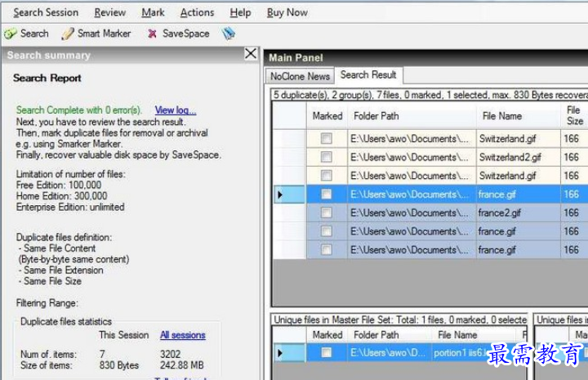Click the folder path of Switzerland2.gif row
This screenshot has height=380, width=588.
412,157
